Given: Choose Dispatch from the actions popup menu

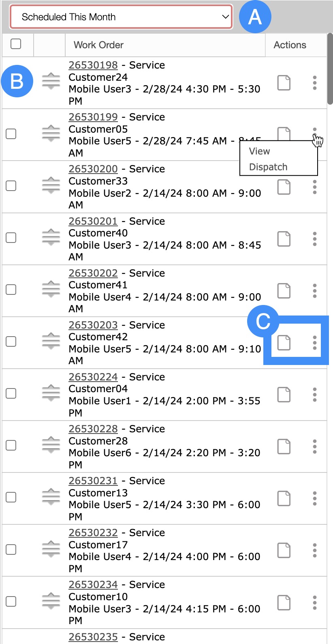Looking at the screenshot, I should (268, 167).
